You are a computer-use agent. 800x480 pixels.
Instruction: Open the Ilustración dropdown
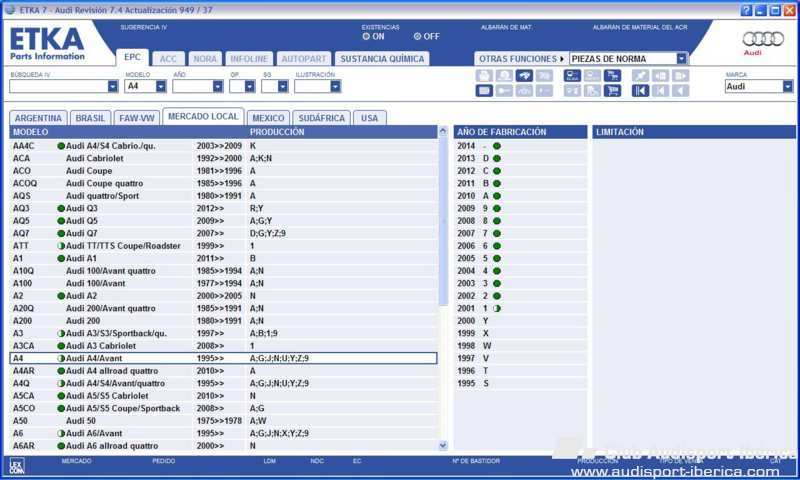point(335,87)
